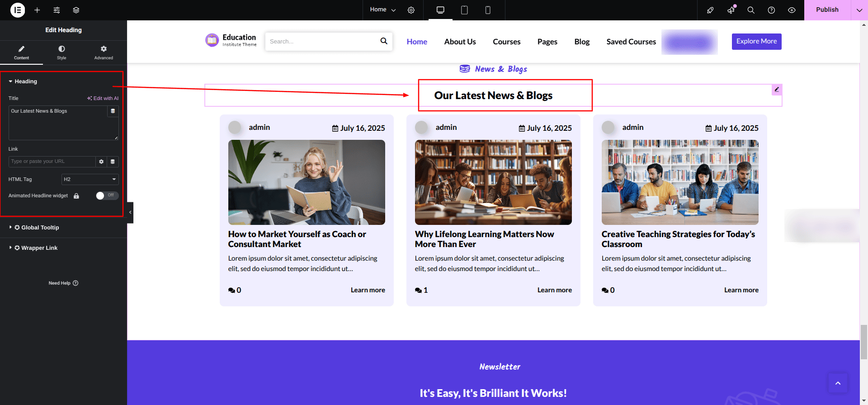Click the Explore More button
This screenshot has height=405, width=868.
756,41
